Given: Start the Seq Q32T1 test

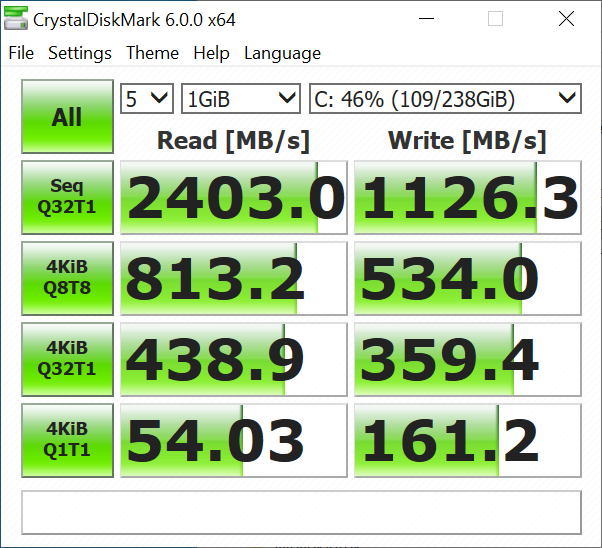Looking at the screenshot, I should (67, 197).
